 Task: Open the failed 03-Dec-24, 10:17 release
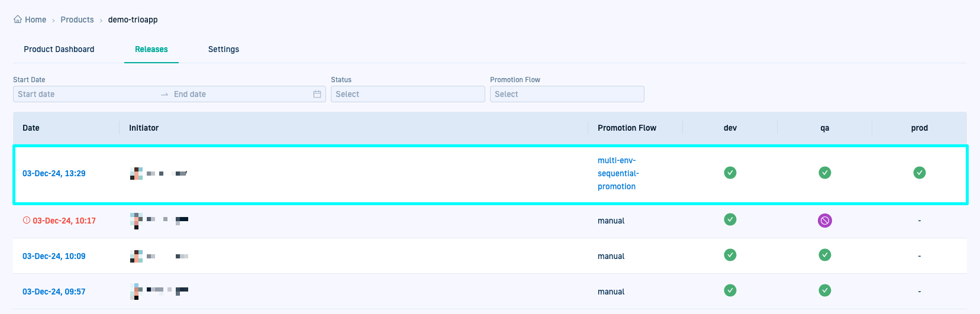click(x=64, y=221)
